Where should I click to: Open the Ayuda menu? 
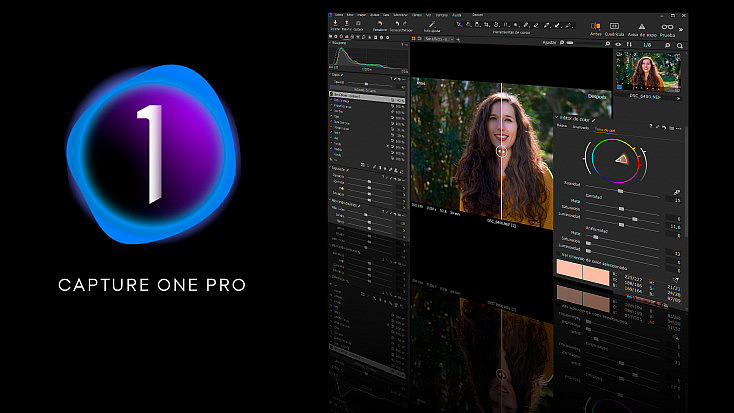456,15
